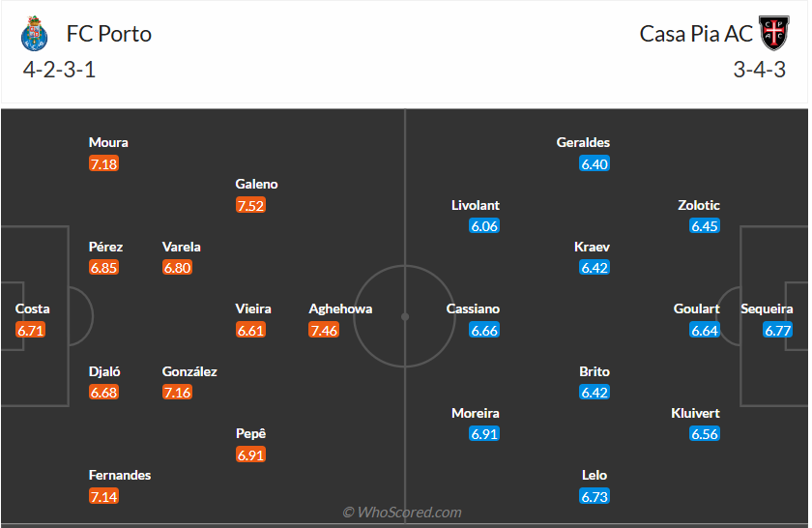Click Lelo's 6.73 rating badge
This screenshot has height=528, width=812.
pos(594,496)
